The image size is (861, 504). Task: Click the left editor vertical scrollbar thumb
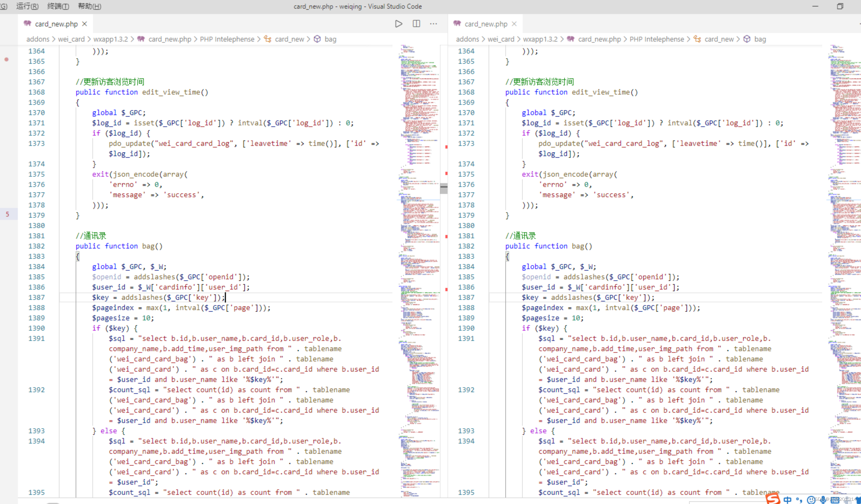point(444,188)
